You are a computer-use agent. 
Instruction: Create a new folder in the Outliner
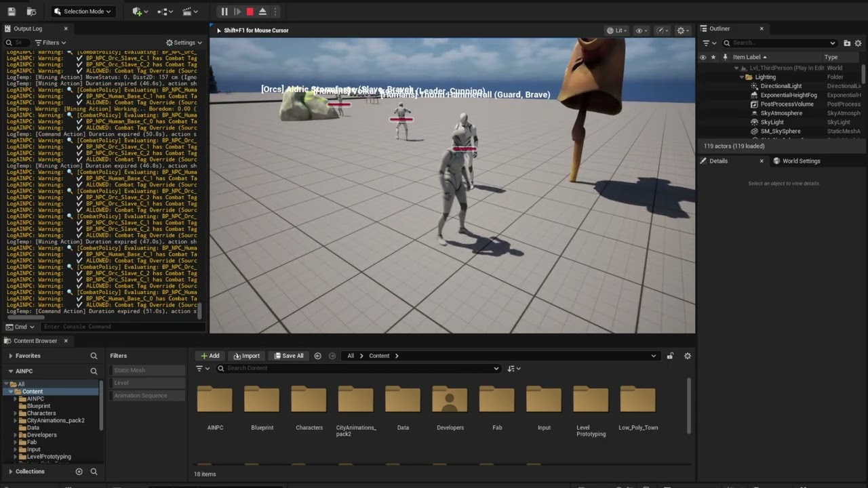click(x=847, y=43)
